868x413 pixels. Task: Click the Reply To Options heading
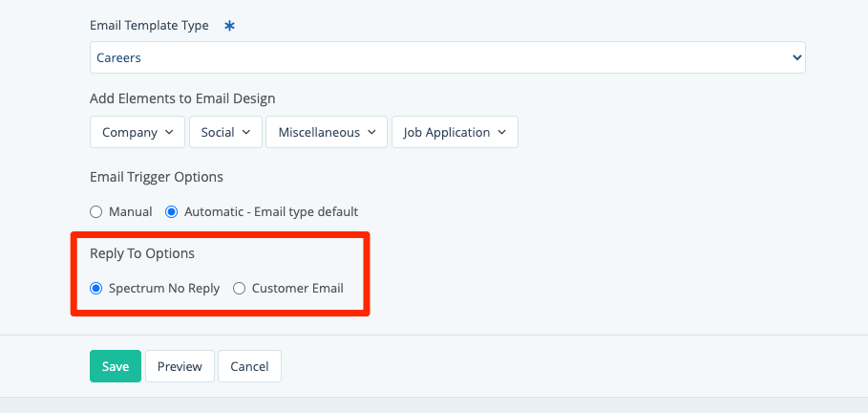(x=142, y=253)
